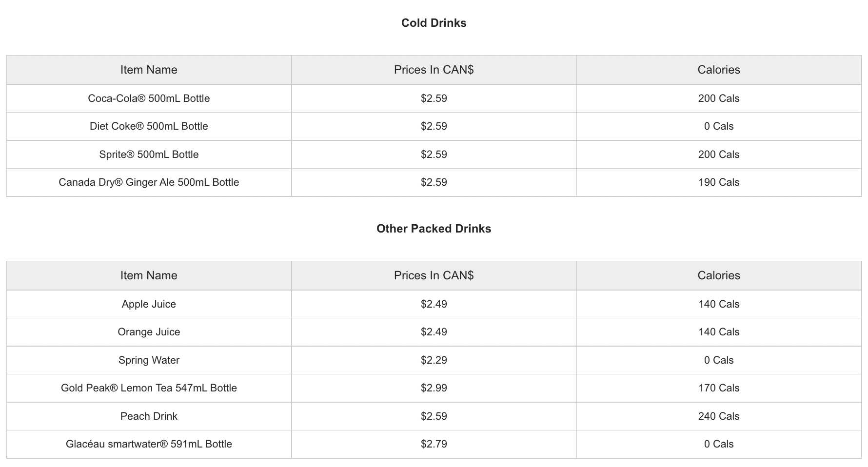Viewport: 868px width, 467px height.
Task: Click Item Name header in Cold Drinks table
Action: coord(149,70)
